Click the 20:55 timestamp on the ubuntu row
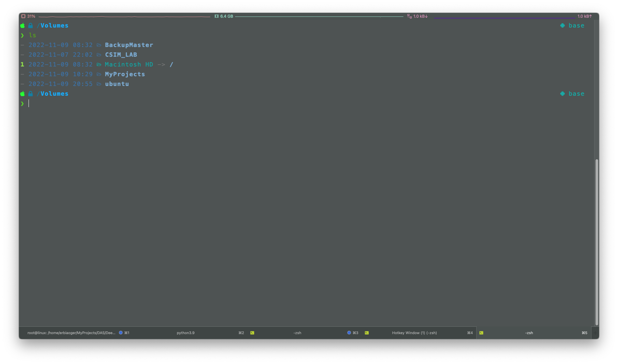 [x=83, y=84]
